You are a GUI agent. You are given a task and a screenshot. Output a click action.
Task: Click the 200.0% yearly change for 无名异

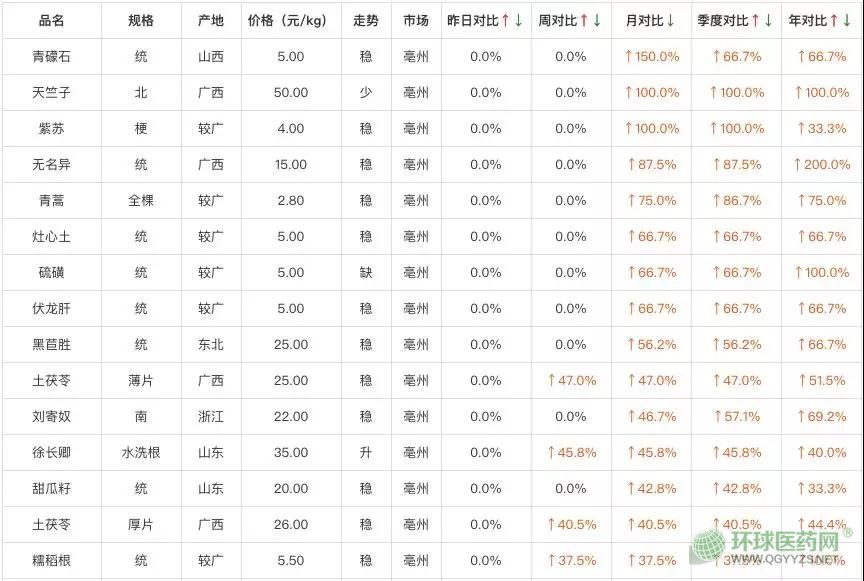coord(821,165)
